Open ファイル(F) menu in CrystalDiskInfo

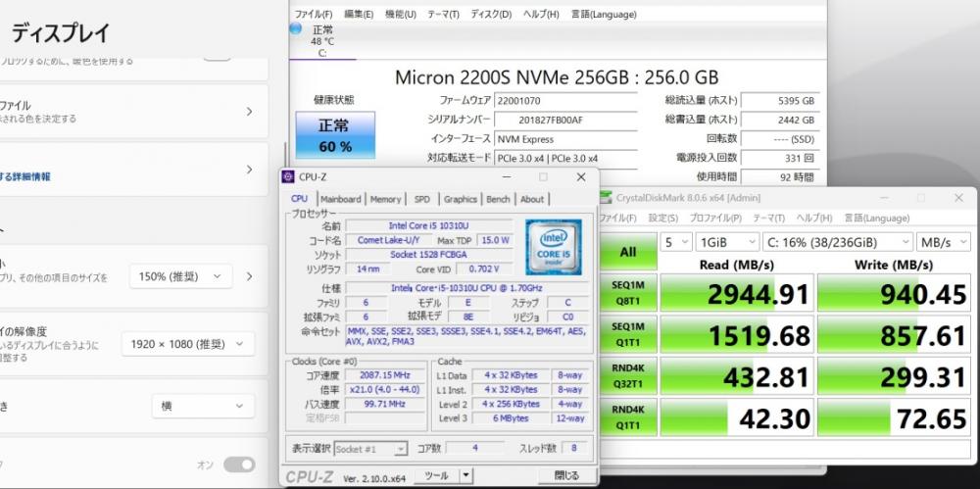tap(314, 14)
